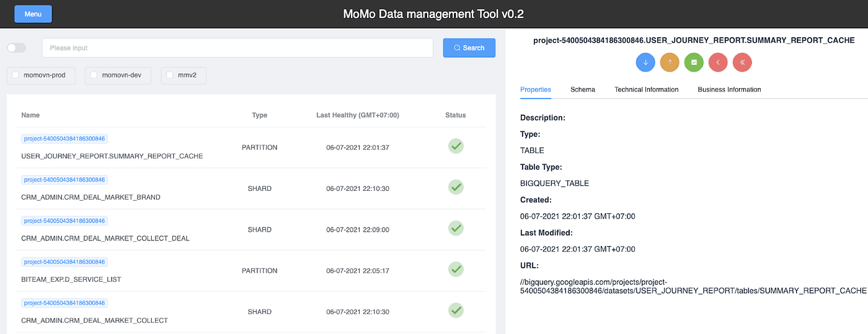The width and height of the screenshot is (868, 334).
Task: Click SHARD type in CRM_DEAL_MARKET_COLLECT_DEAL row
Action: pos(260,229)
